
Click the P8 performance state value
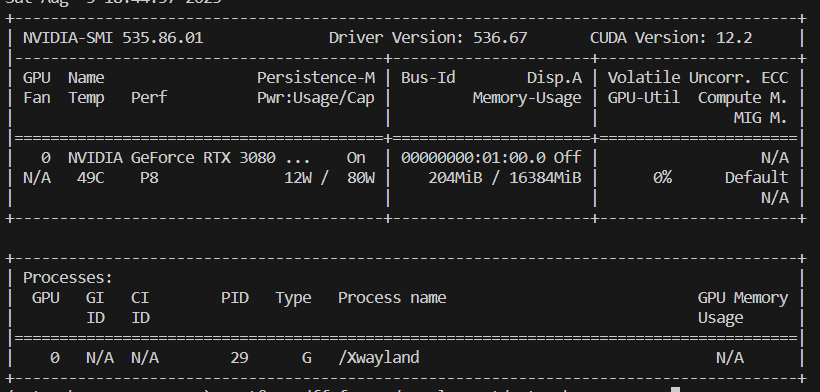(x=149, y=178)
